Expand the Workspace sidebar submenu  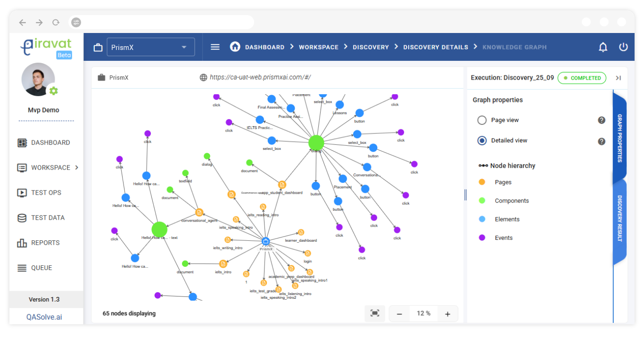coord(77,167)
